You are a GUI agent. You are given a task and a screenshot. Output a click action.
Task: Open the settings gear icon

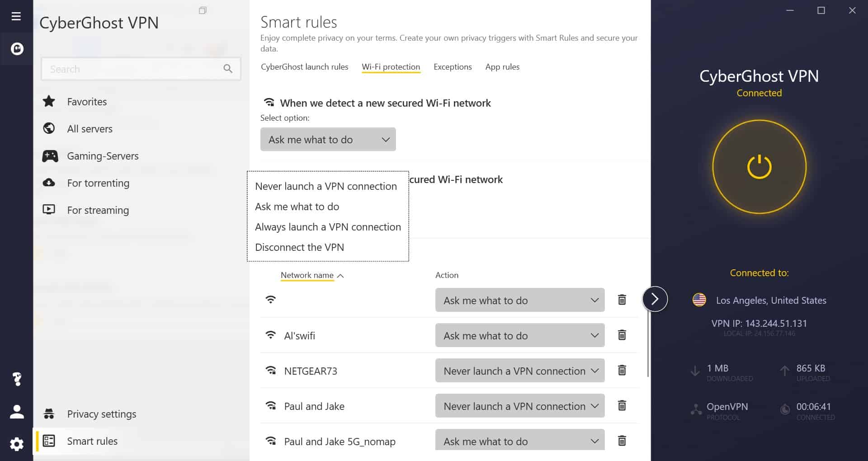click(17, 444)
